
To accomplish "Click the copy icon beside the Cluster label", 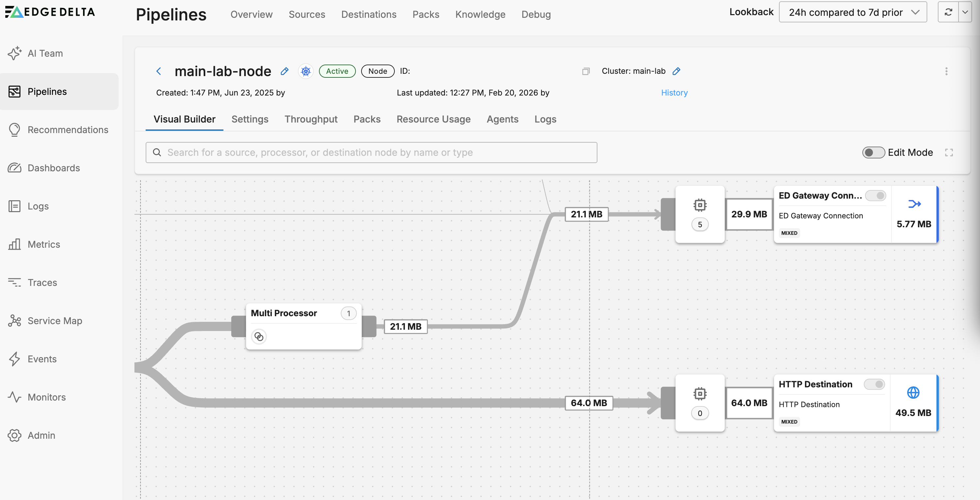I will [x=586, y=71].
